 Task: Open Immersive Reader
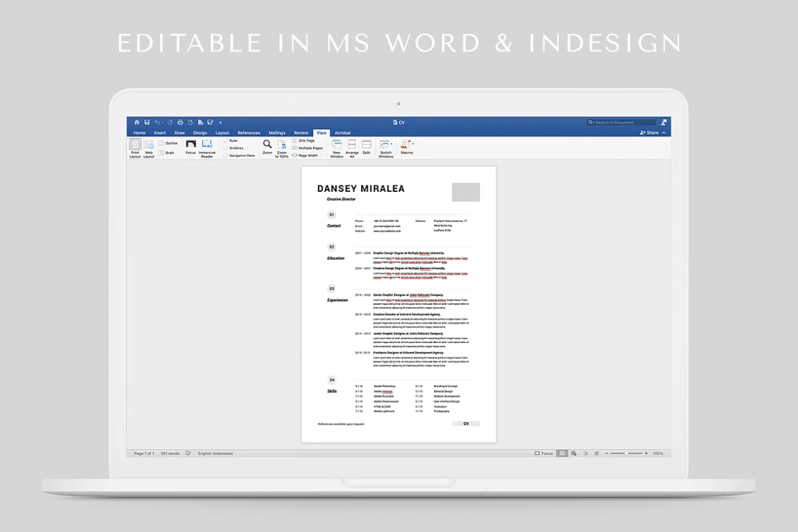[x=207, y=148]
